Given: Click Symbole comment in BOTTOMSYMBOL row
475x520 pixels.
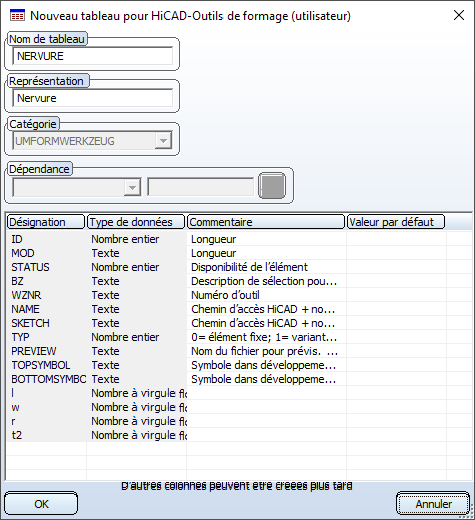Looking at the screenshot, I should [264, 379].
